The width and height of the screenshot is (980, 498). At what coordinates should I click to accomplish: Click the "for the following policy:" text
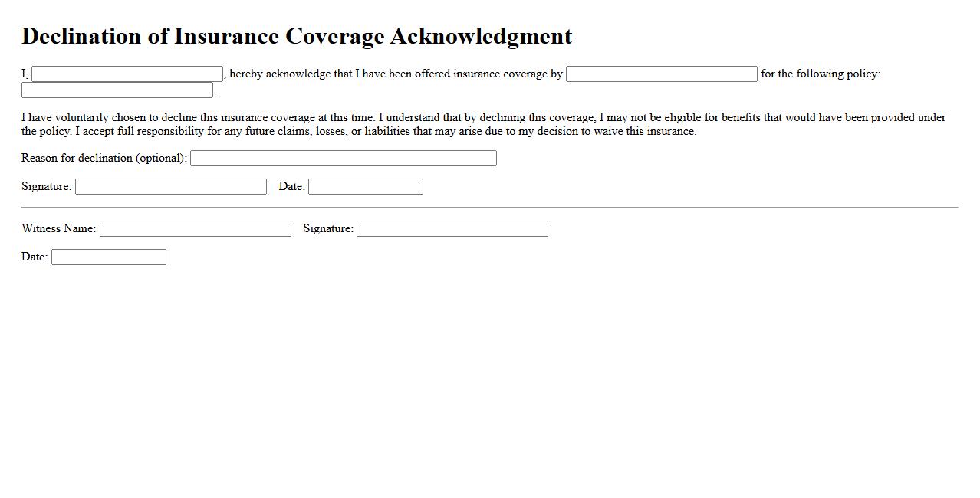[821, 74]
